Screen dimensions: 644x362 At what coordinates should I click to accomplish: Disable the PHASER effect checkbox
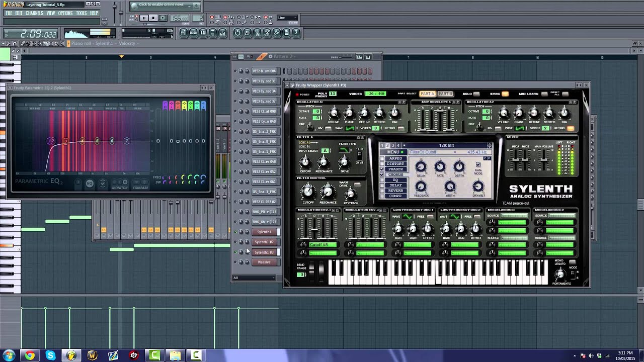pyautogui.click(x=382, y=169)
